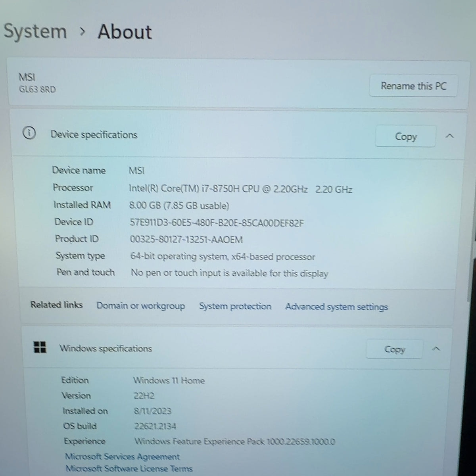The image size is (476, 476).
Task: Open Advanced system settings link
Action: [336, 307]
